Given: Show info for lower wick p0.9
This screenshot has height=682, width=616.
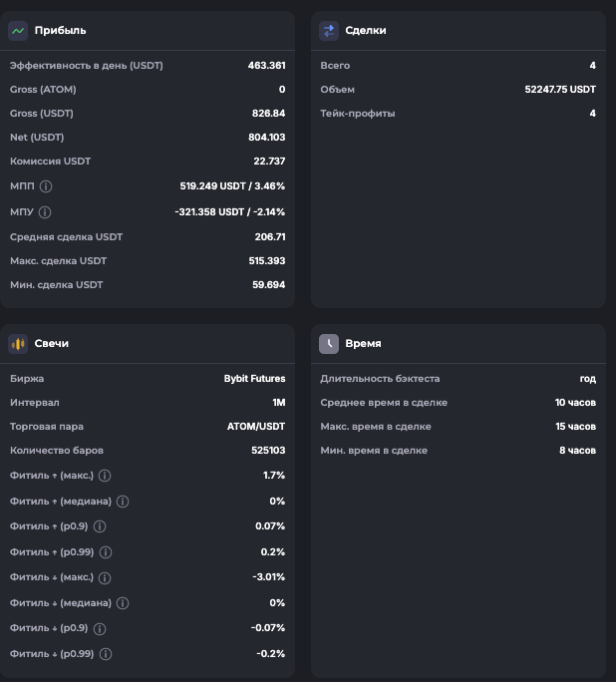Looking at the screenshot, I should click(100, 628).
